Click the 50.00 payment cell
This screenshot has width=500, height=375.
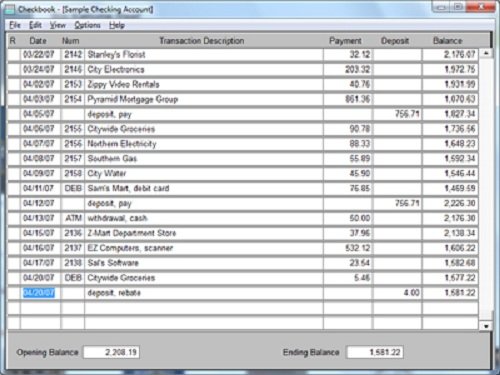[347, 218]
